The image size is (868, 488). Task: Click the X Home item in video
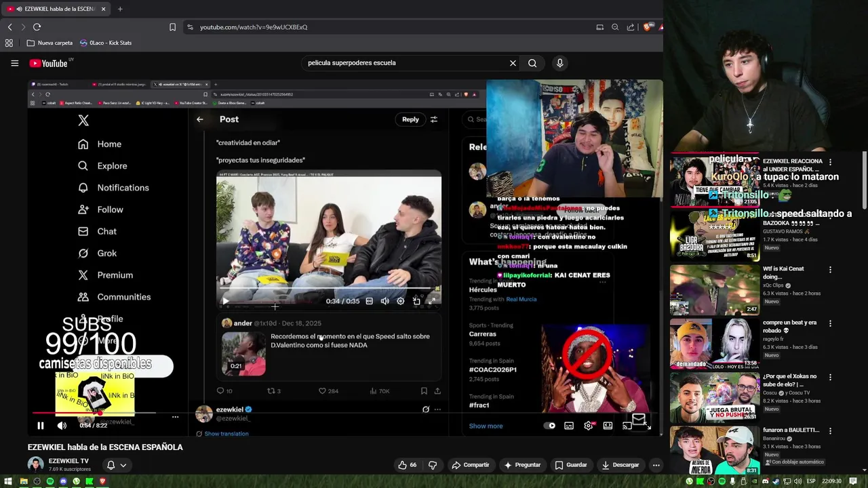100,144
